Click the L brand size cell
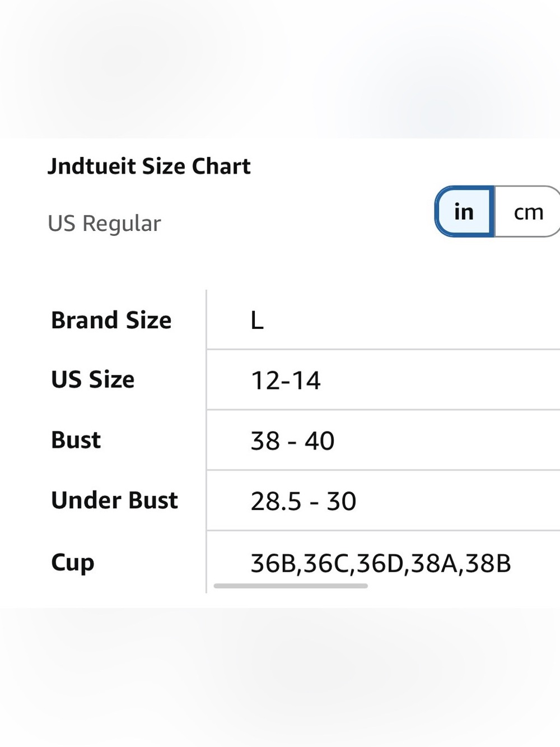 [x=256, y=321]
